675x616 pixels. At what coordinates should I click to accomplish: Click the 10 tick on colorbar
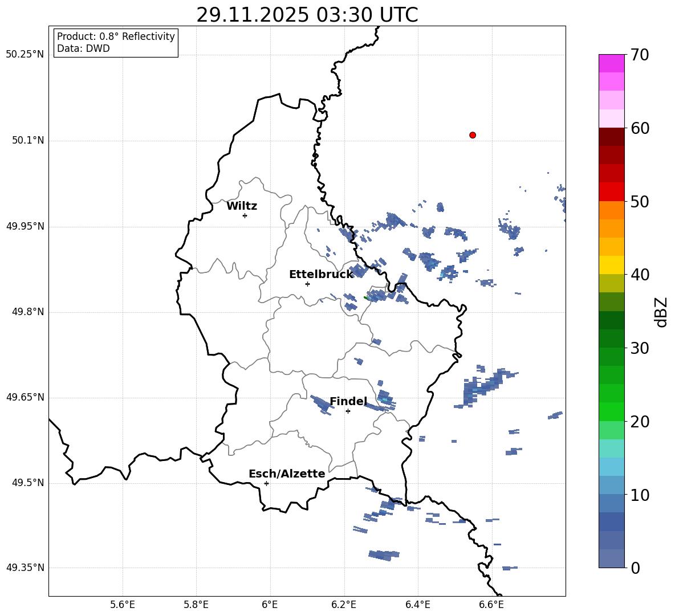click(x=640, y=495)
